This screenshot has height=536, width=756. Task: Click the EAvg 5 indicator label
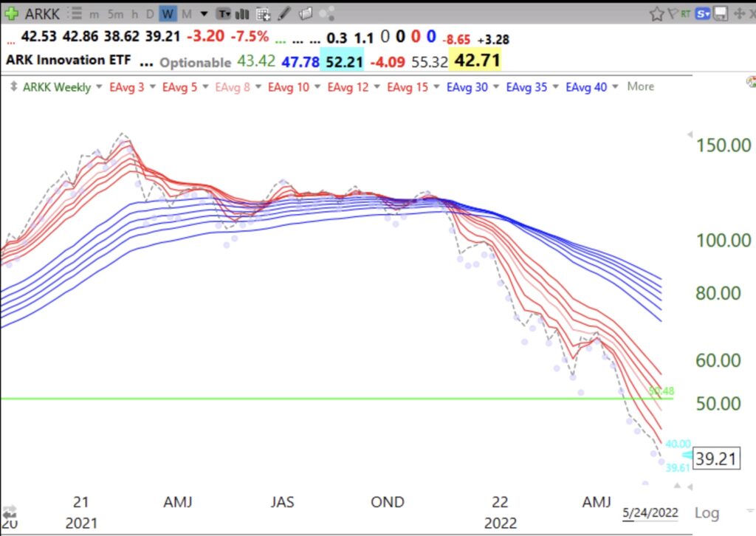point(180,87)
